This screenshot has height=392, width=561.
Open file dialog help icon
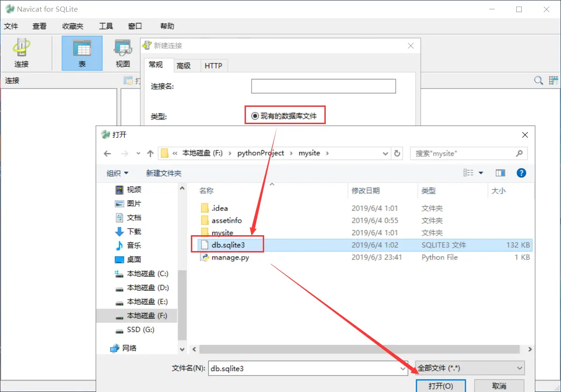coord(521,173)
